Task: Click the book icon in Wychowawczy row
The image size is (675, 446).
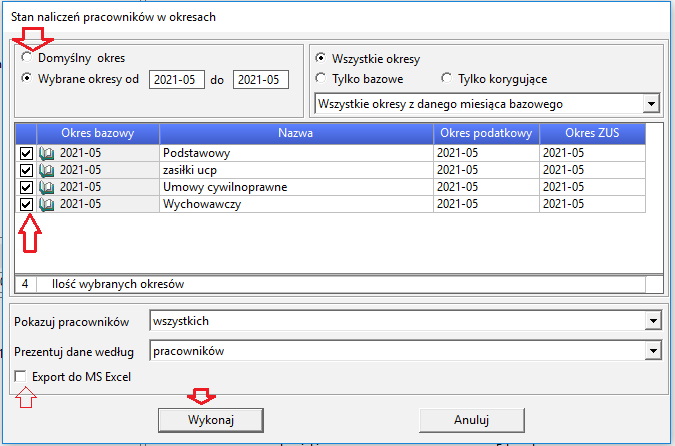Action: (x=46, y=204)
